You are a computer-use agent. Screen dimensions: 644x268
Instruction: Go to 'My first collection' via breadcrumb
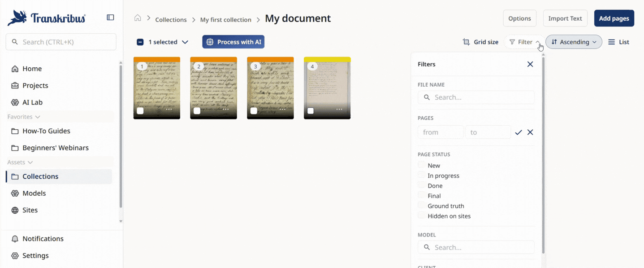click(x=225, y=20)
